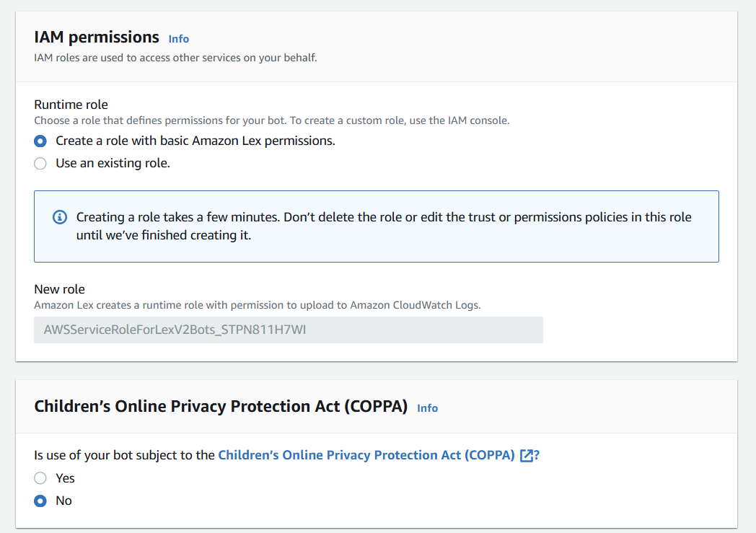
Task: Open Info link next to IAM permissions
Action: [178, 39]
